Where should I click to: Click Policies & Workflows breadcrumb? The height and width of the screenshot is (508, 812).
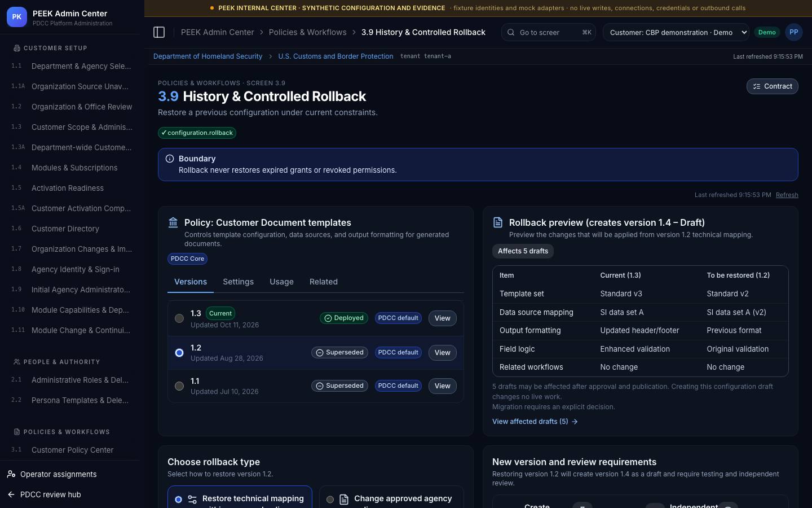pos(307,32)
